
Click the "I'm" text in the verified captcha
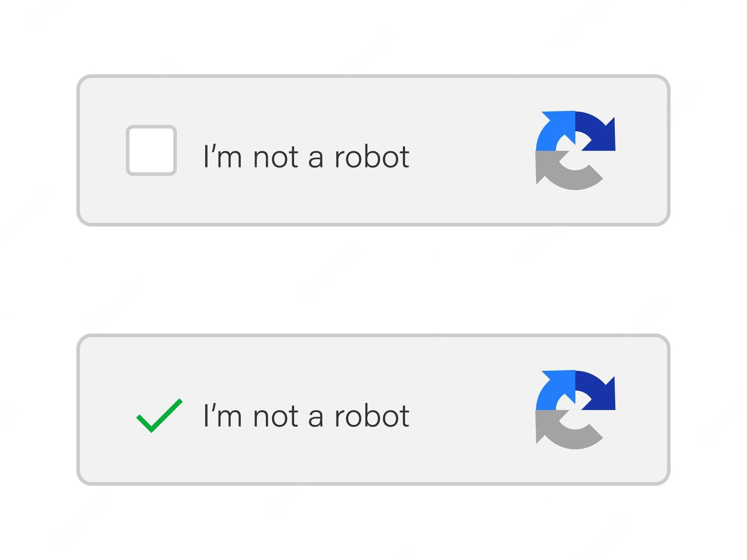click(223, 415)
